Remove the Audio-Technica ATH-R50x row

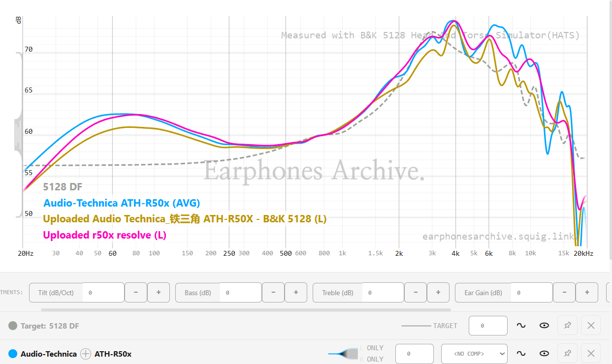point(591,353)
